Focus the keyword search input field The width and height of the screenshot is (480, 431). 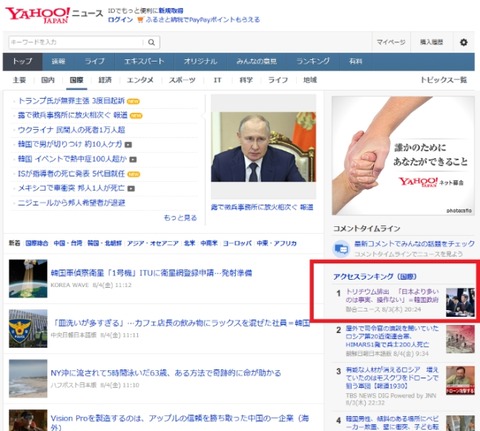77,42
